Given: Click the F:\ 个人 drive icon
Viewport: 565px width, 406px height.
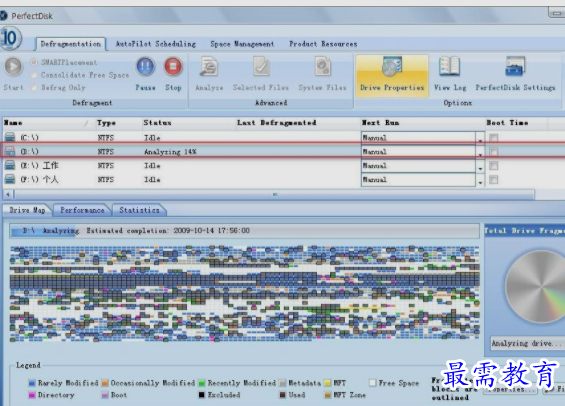Looking at the screenshot, I should pyautogui.click(x=10, y=179).
